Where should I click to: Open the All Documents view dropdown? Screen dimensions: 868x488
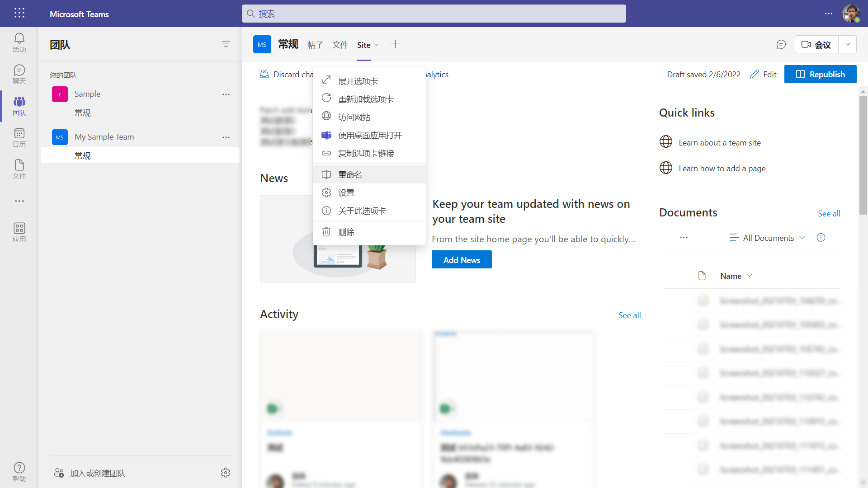768,238
